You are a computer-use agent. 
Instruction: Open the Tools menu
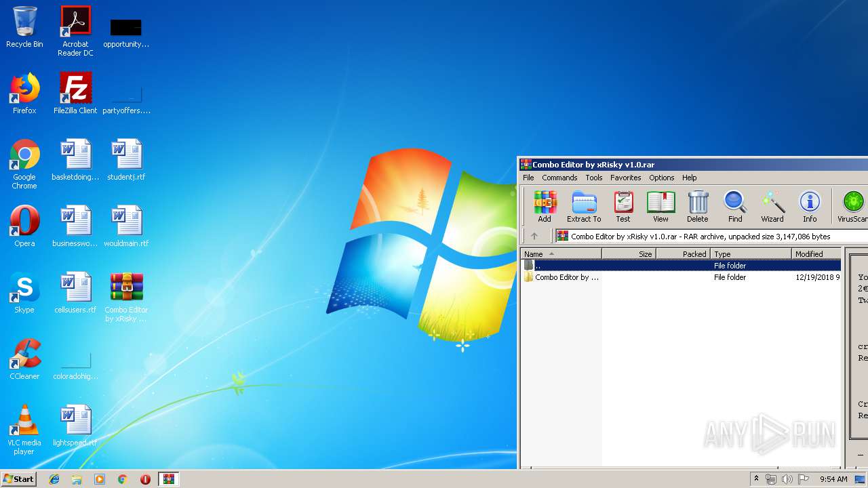[x=594, y=178]
